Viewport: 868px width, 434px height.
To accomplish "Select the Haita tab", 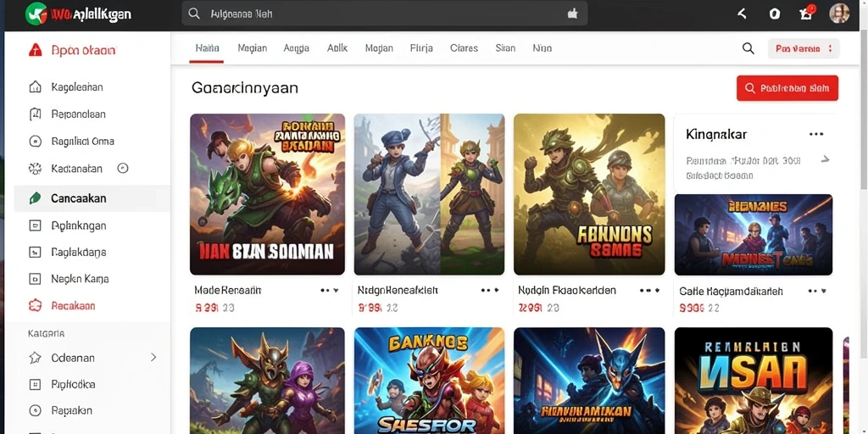I will (208, 48).
